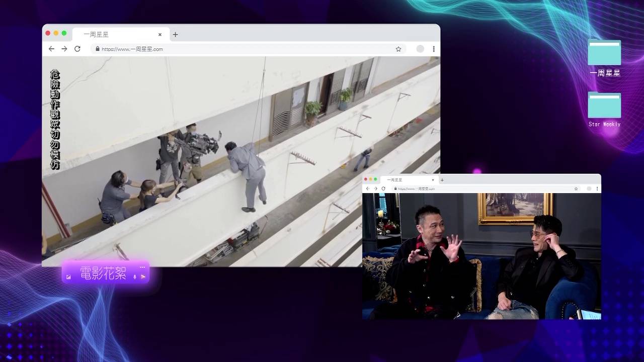Click the send arrow on the 電影花絮 label

pyautogui.click(x=143, y=277)
